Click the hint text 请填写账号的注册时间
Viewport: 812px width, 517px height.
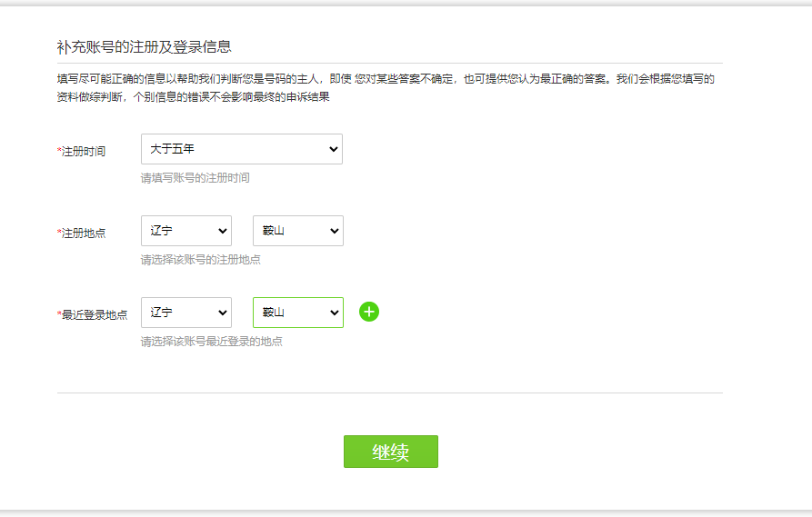(x=195, y=178)
